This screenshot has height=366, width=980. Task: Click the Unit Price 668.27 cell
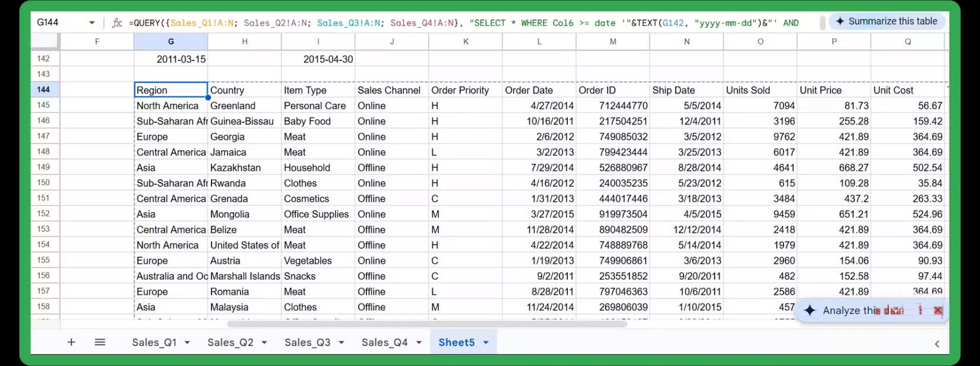(834, 167)
